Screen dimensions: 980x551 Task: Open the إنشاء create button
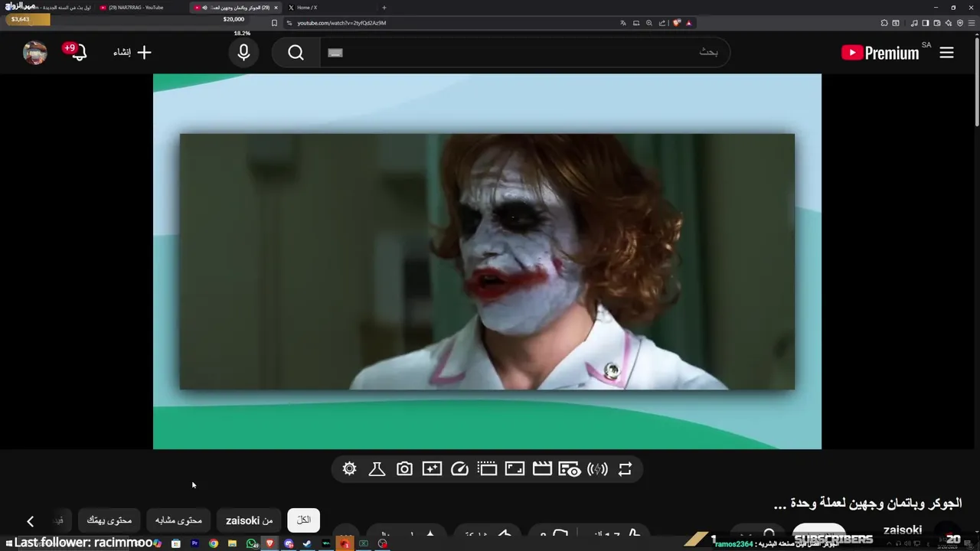(132, 52)
